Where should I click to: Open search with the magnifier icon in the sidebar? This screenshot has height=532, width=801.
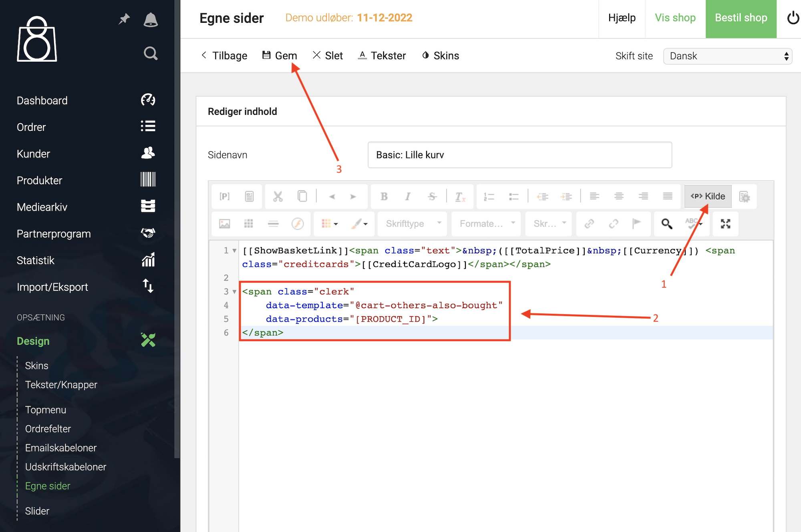pos(151,53)
